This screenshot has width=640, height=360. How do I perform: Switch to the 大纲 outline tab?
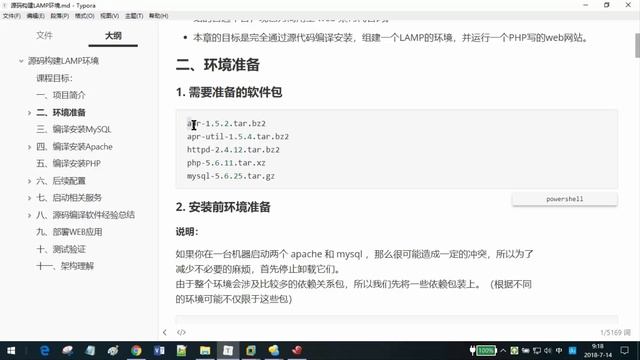[x=113, y=36]
